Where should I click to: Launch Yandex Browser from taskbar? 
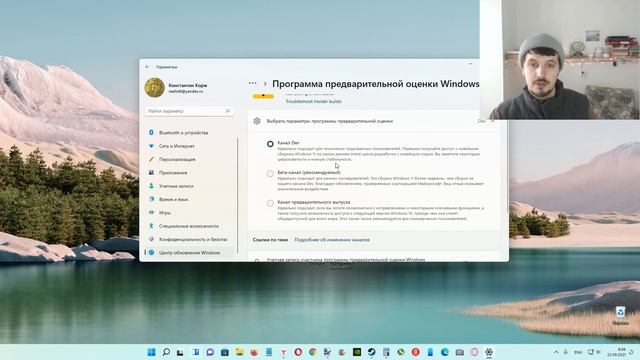(283, 352)
